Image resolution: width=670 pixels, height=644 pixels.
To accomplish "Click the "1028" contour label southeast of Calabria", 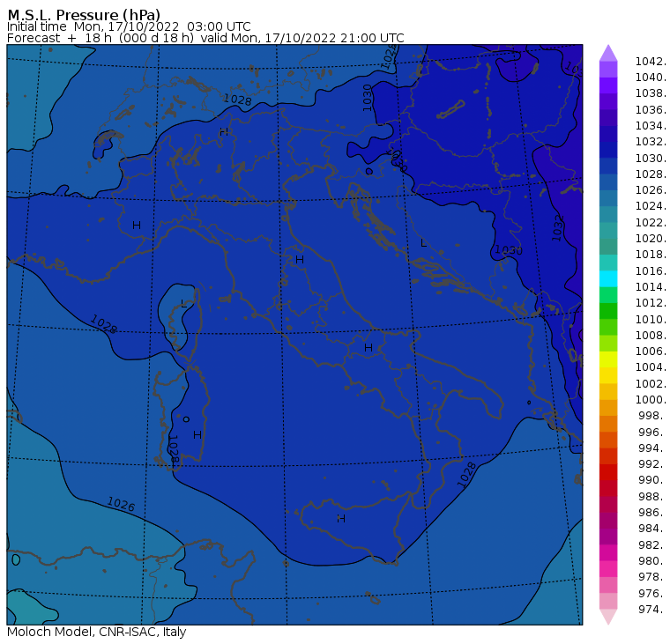I will (466, 475).
